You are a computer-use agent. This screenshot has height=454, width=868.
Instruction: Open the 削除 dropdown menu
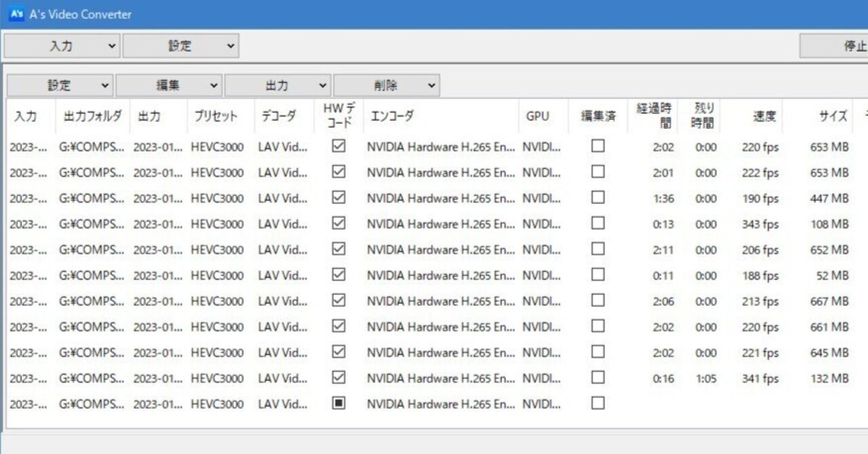386,85
